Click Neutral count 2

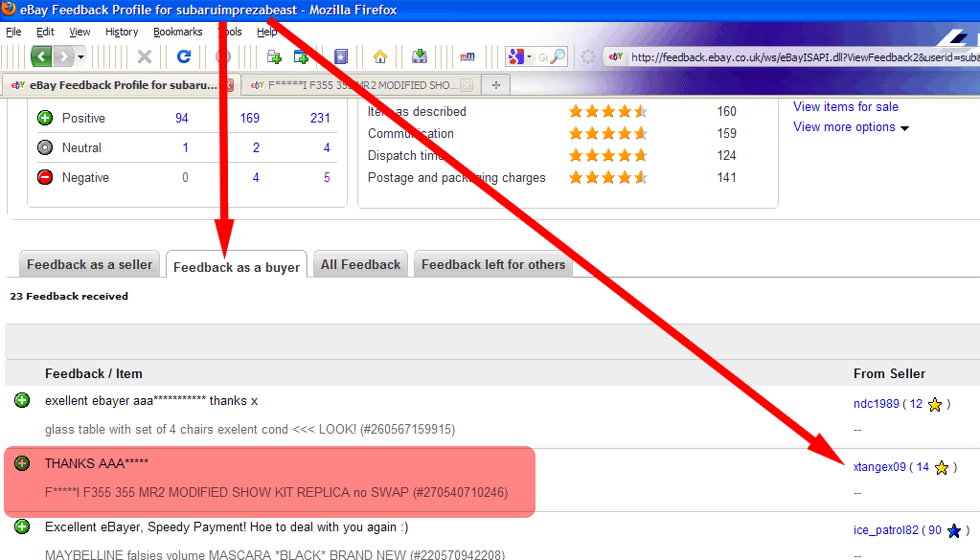click(x=256, y=148)
